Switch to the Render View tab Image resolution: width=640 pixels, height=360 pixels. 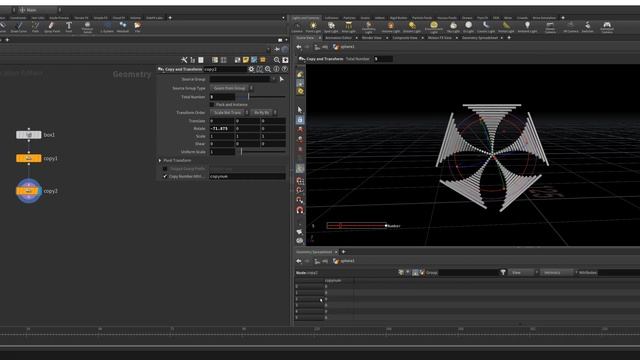pos(371,38)
